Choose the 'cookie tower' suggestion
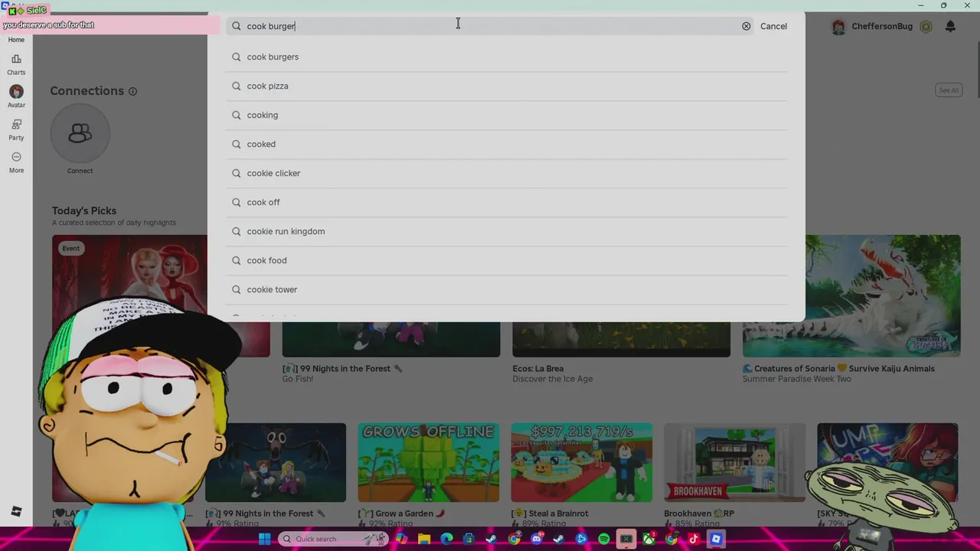 (x=507, y=289)
